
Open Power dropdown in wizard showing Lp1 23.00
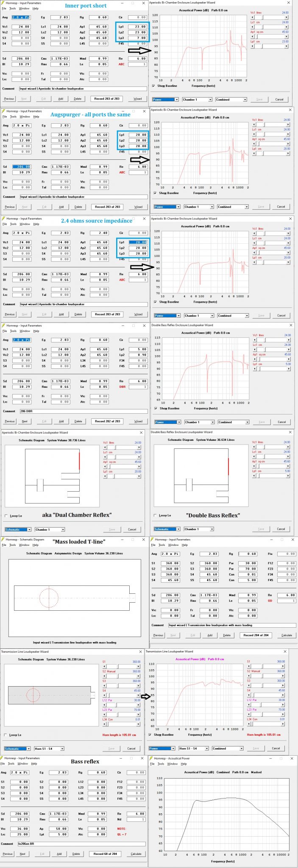point(165,100)
